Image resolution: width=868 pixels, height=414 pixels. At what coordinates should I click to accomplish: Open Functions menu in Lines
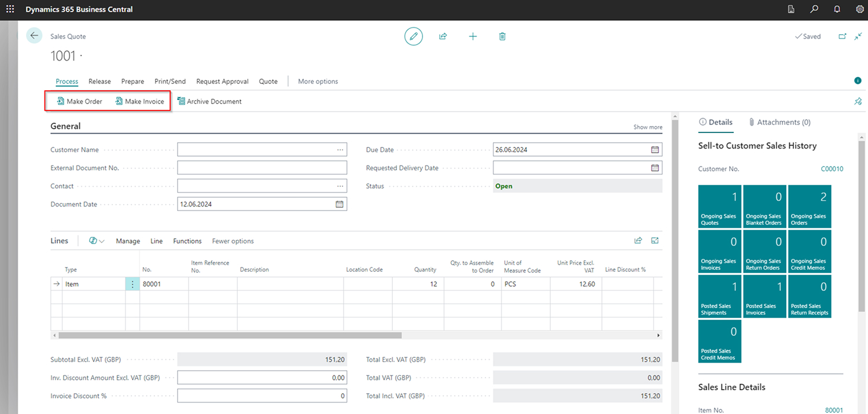(x=187, y=241)
